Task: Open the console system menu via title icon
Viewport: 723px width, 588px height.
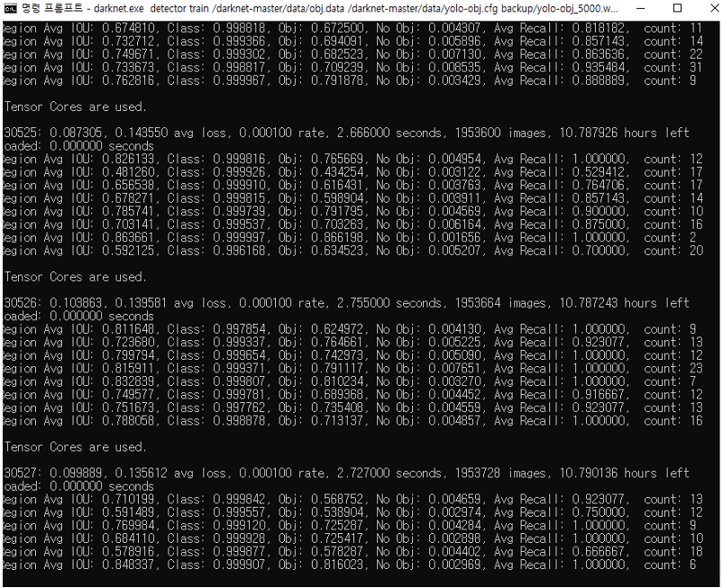Action: (9, 9)
